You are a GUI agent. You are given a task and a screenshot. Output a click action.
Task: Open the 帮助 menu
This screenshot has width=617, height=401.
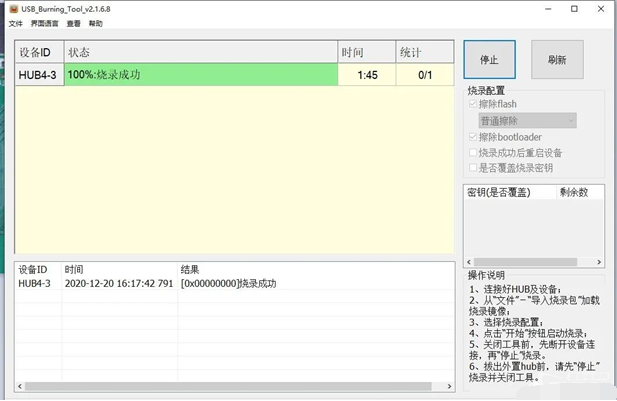point(96,23)
